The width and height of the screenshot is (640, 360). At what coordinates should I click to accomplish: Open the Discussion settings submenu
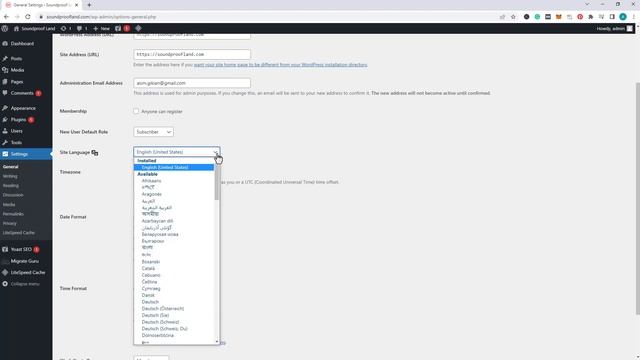[x=13, y=195]
